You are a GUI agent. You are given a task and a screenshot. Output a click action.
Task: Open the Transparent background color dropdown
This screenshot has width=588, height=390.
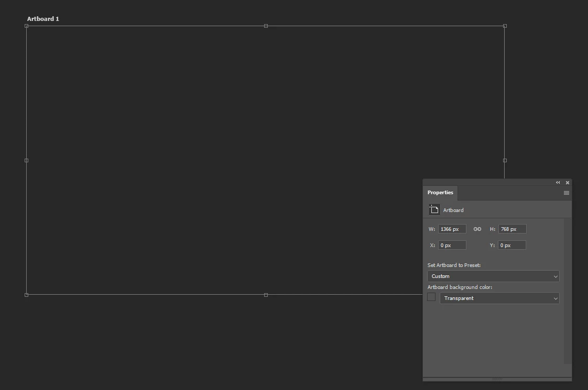click(499, 298)
